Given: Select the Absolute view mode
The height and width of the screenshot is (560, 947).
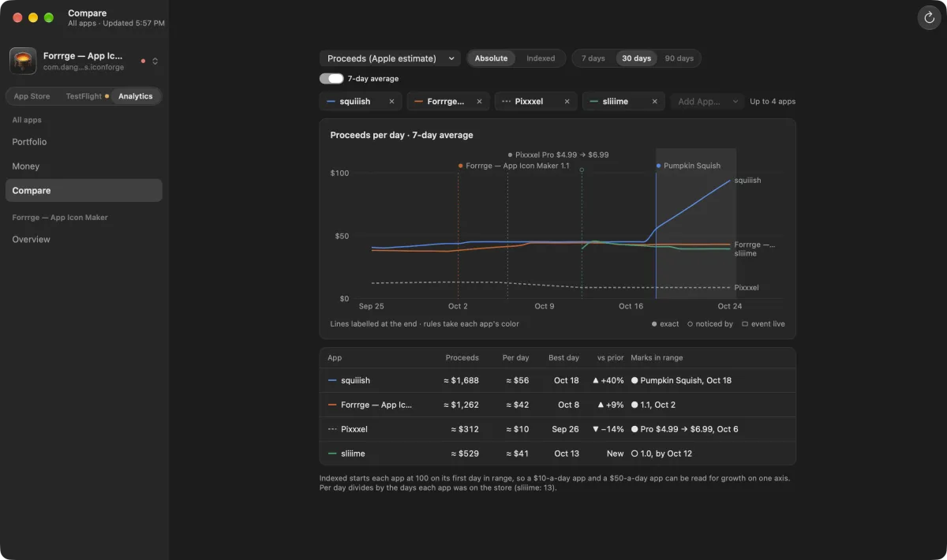Looking at the screenshot, I should (491, 58).
